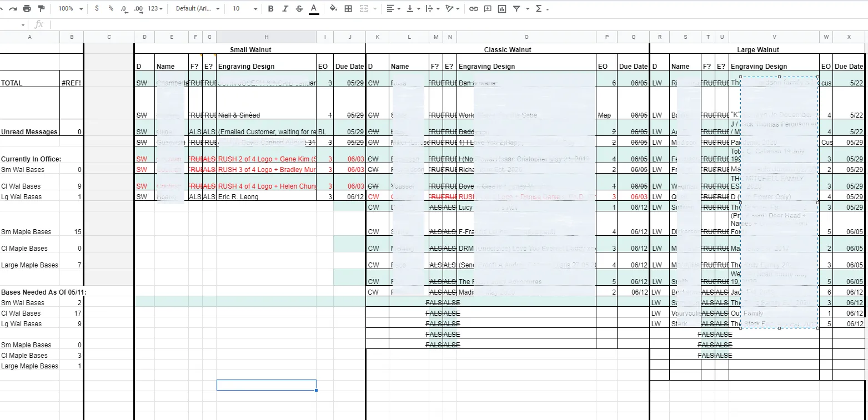
Task: Select the "#REF!" error cell
Action: click(x=72, y=79)
